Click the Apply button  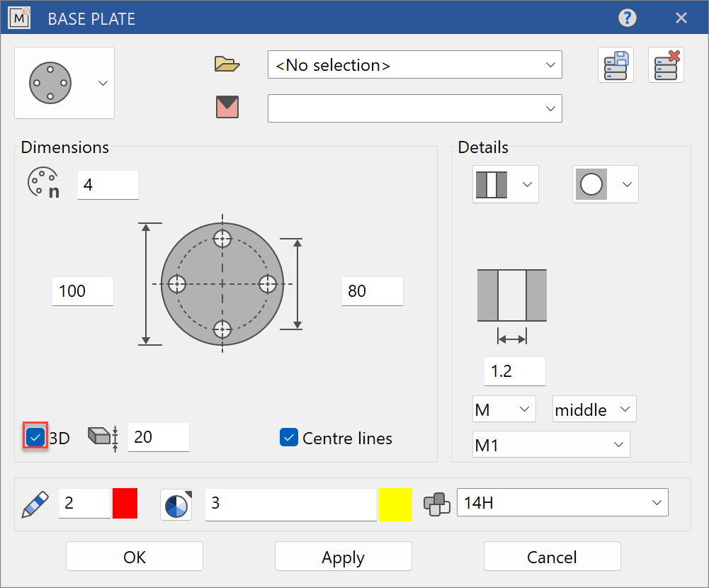point(344,556)
